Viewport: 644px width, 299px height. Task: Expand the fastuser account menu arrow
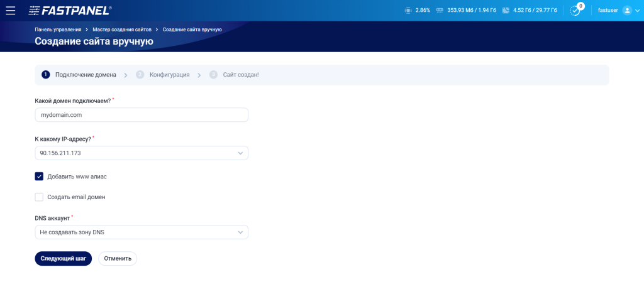click(x=638, y=11)
